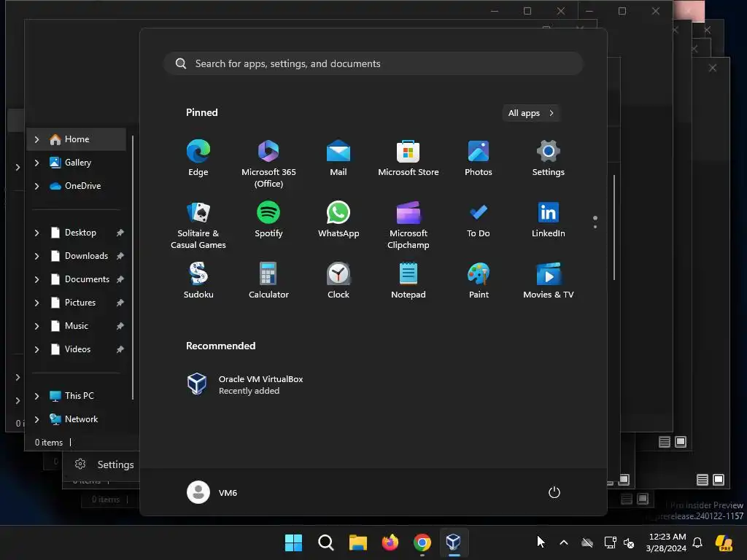Open File Explorer from taskbar
747x560 pixels.
(x=357, y=542)
